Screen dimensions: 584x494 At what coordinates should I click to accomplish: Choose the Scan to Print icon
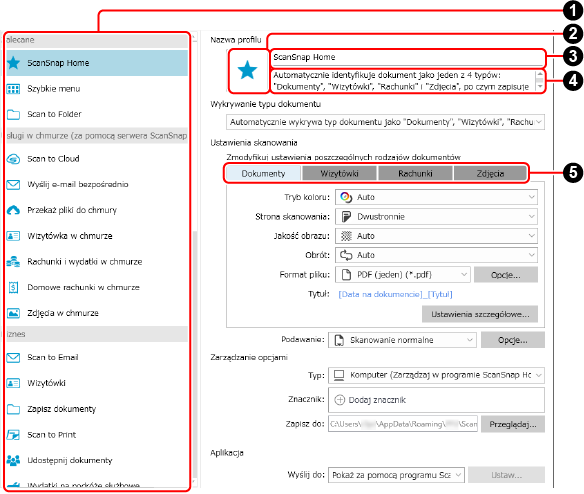[13, 435]
